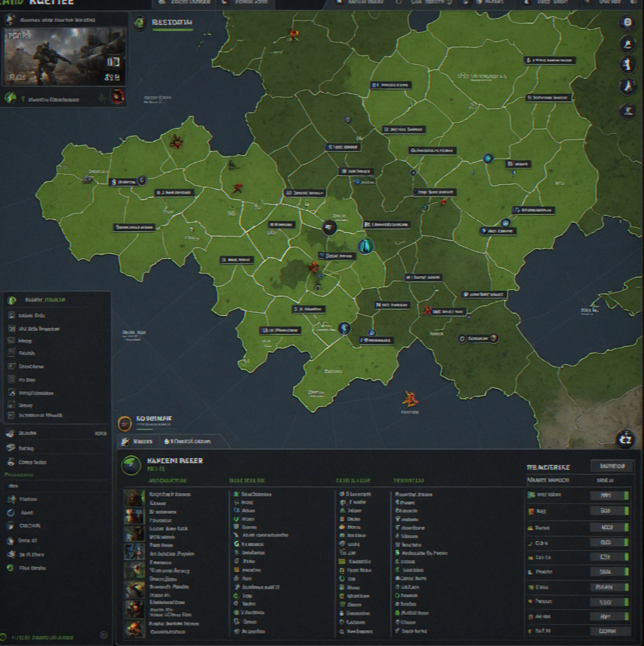Click the gray button above the resource value list
This screenshot has height=646, width=644.
[612, 466]
